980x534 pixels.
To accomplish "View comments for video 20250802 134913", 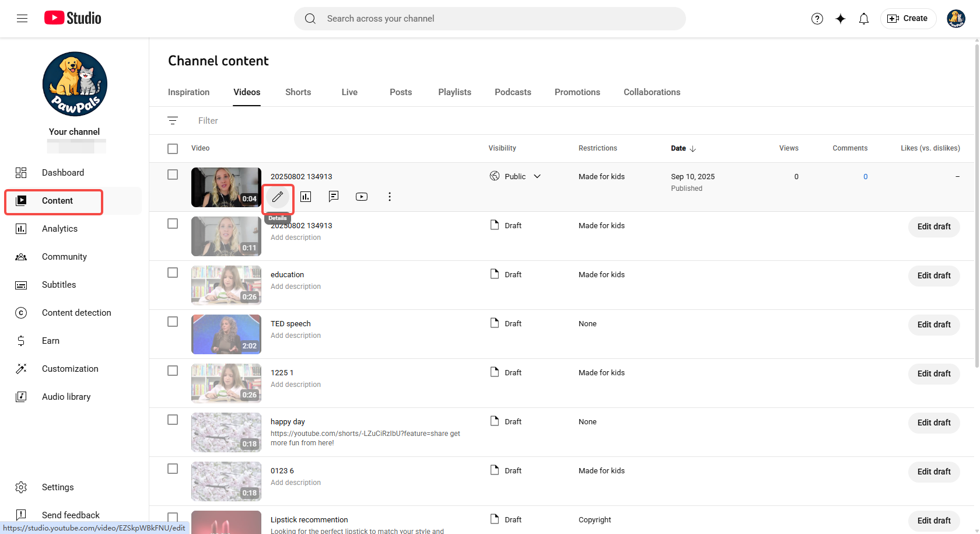I will 334,197.
